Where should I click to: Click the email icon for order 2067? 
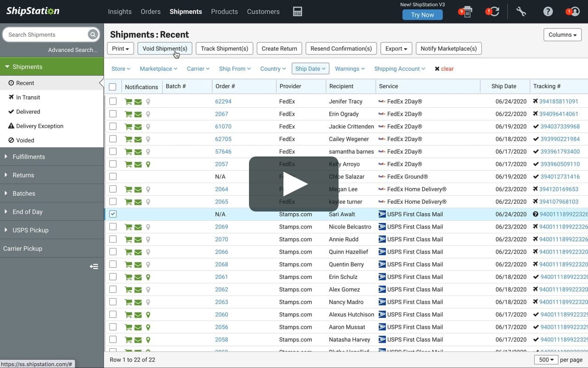click(138, 114)
